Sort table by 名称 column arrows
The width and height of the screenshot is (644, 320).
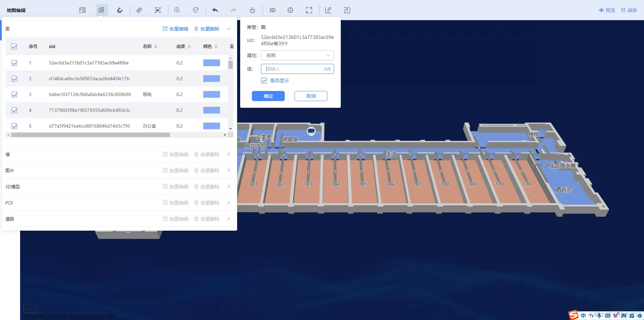pyautogui.click(x=156, y=47)
